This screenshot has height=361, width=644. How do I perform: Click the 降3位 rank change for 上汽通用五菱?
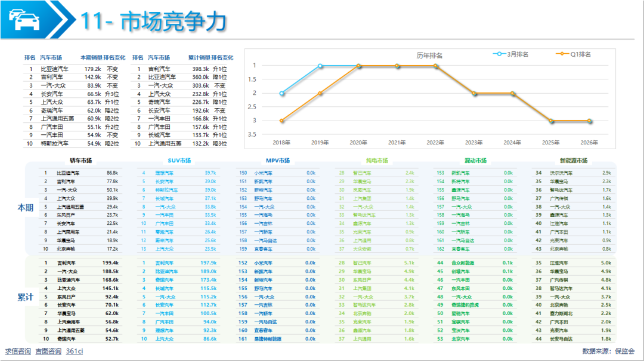219,143
